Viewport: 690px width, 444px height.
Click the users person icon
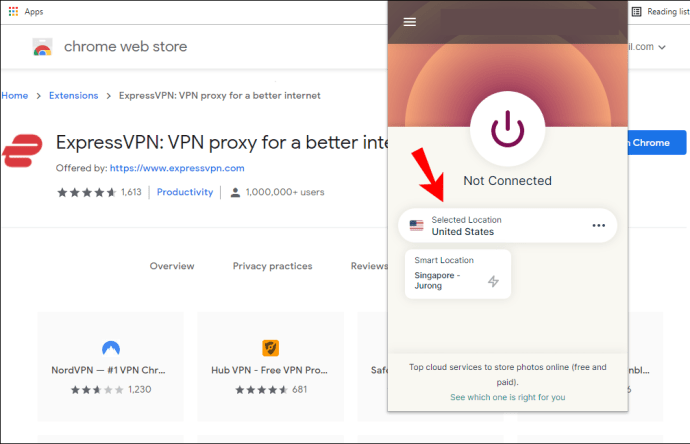(x=235, y=192)
